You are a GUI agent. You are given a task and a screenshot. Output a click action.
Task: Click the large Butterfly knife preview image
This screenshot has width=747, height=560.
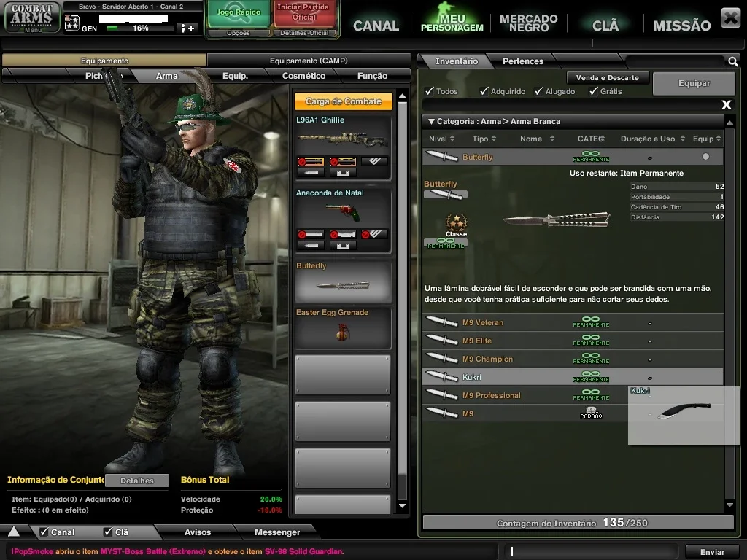[x=556, y=220]
